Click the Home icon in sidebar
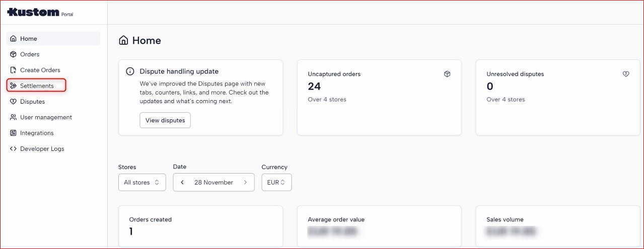The image size is (644, 249). [x=14, y=39]
